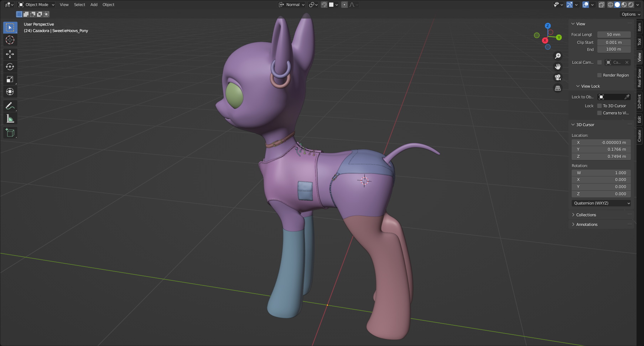The height and width of the screenshot is (346, 644).
Task: Click the cursor Location Z 0.7494 field
Action: click(x=601, y=156)
